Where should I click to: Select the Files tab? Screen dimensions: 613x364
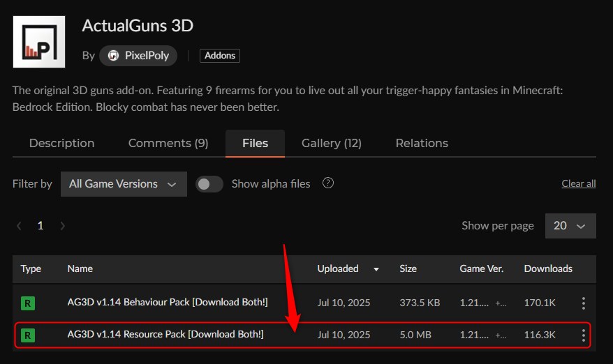pyautogui.click(x=255, y=144)
